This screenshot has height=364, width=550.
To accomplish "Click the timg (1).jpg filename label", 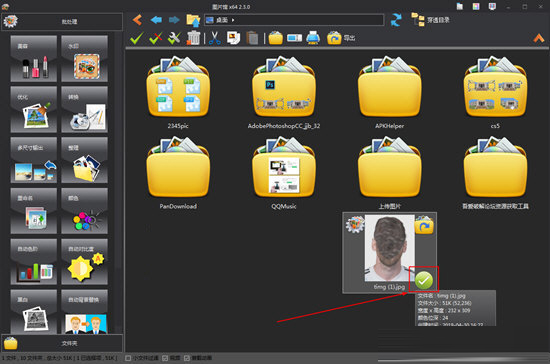I will click(x=389, y=287).
